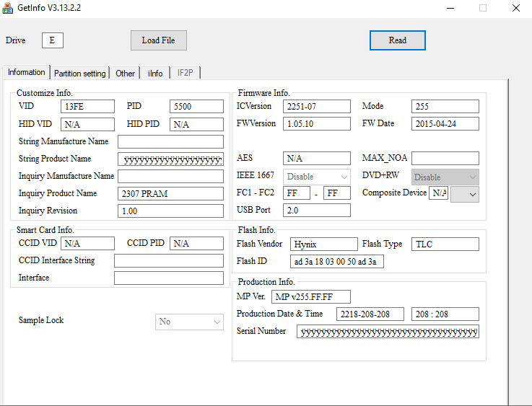Click the empty MAX_NOA field
Image resolution: width=532 pixels, height=406 pixels.
click(445, 158)
